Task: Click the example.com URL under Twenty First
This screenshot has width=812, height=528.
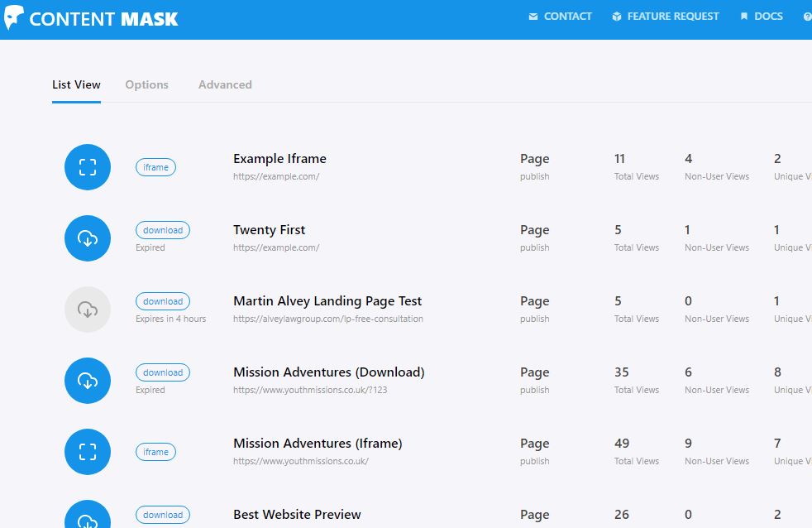Action: (x=276, y=247)
